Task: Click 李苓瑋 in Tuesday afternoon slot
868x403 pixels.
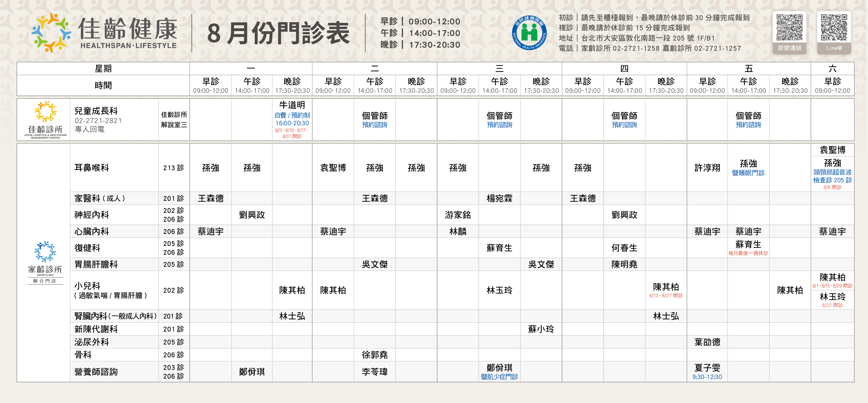Action: (x=375, y=372)
